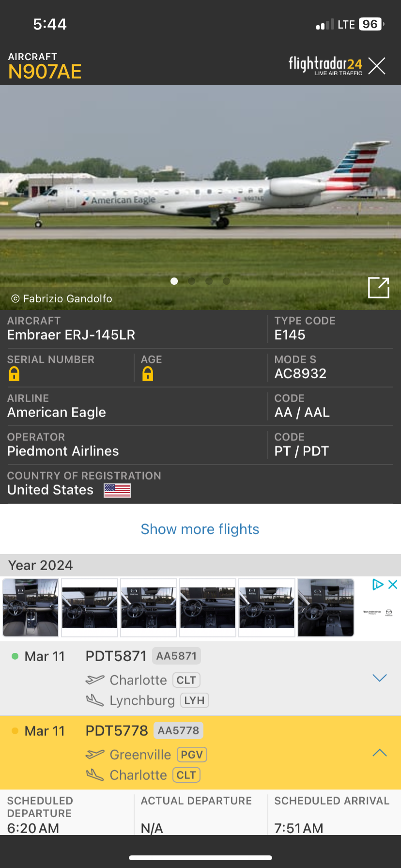Tap the PGV airport code badge
The height and width of the screenshot is (868, 401).
(192, 755)
